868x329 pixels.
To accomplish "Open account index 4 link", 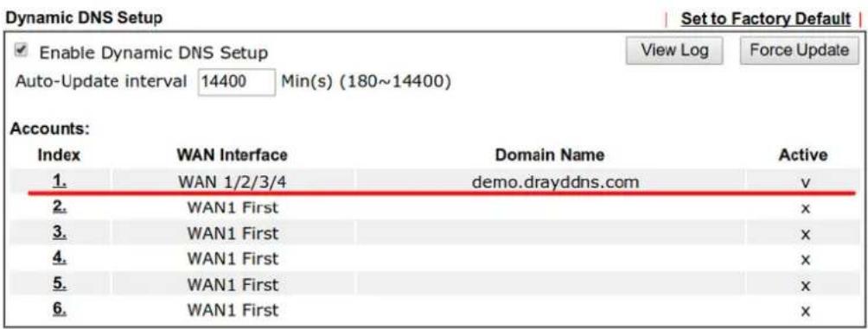I will pyautogui.click(x=60, y=258).
